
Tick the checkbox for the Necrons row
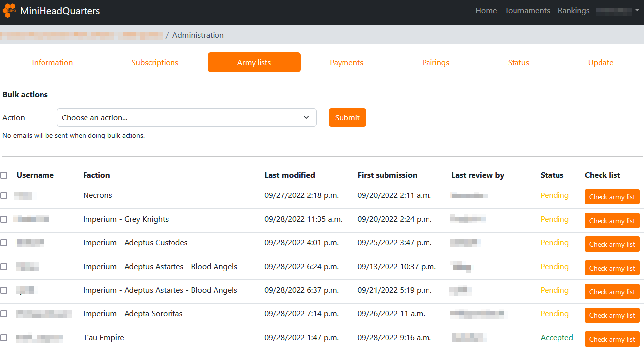pos(4,195)
